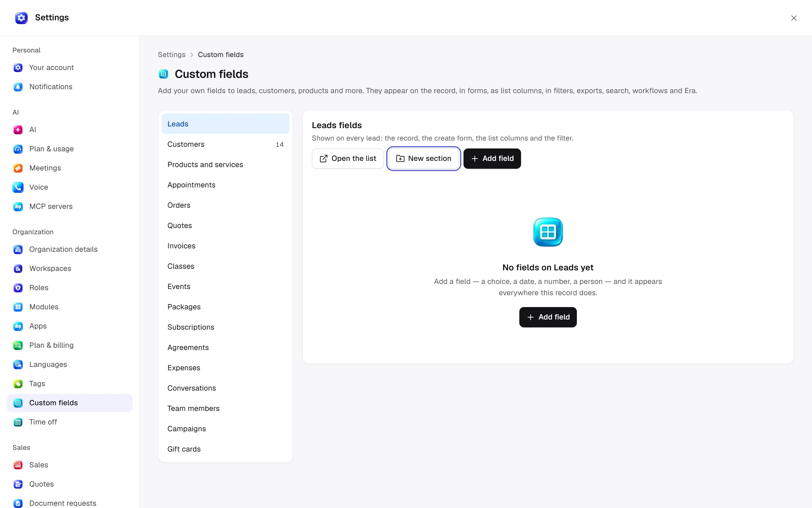Image resolution: width=812 pixels, height=508 pixels.
Task: Click the Document requests icon
Action: click(x=18, y=503)
